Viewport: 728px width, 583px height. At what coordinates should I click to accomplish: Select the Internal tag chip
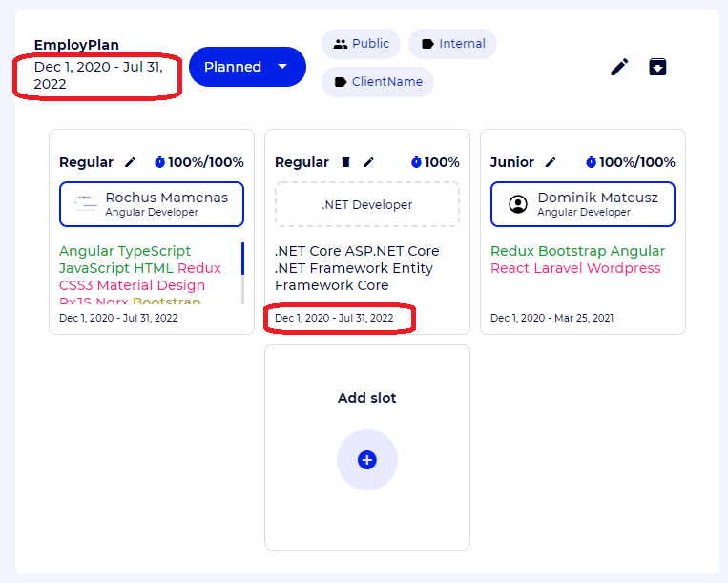tap(452, 44)
